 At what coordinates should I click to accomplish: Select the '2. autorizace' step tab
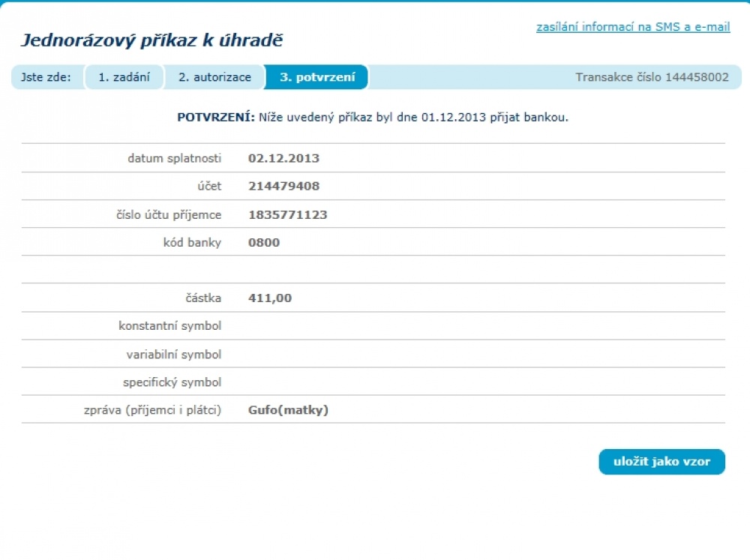214,77
